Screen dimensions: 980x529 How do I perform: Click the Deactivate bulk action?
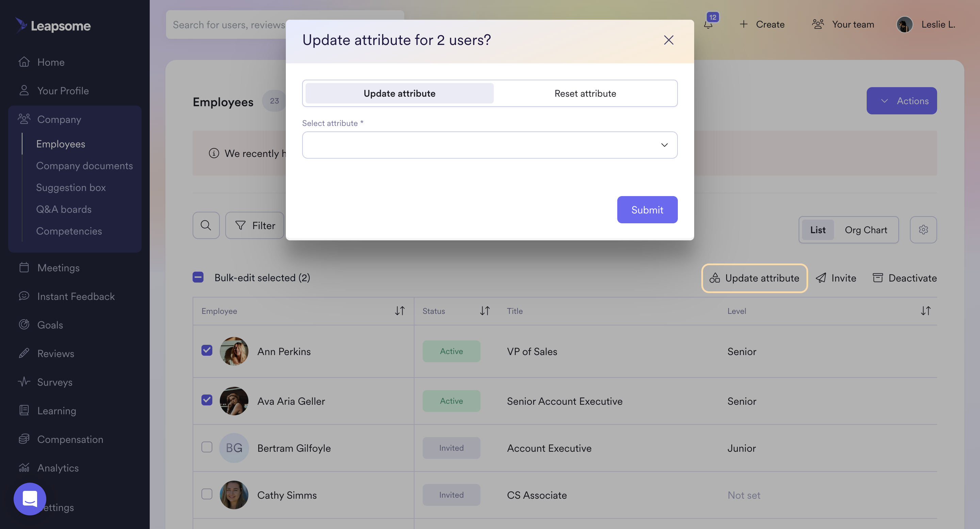click(904, 278)
